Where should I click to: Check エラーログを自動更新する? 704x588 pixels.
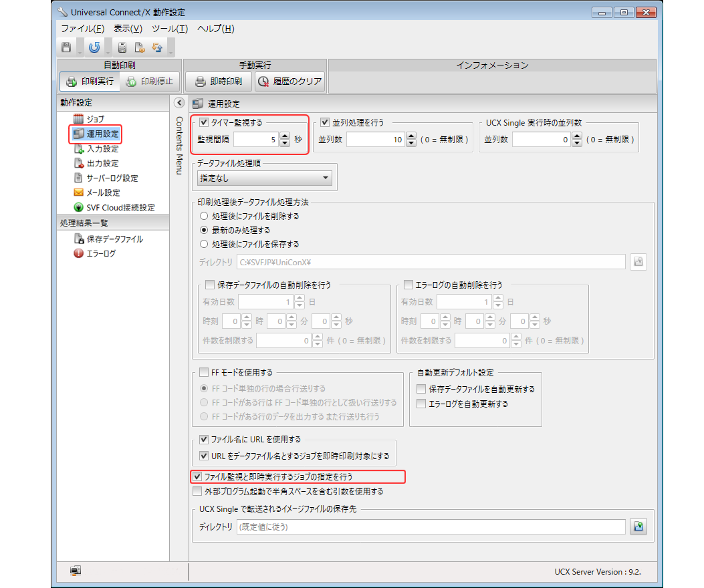tap(421, 404)
